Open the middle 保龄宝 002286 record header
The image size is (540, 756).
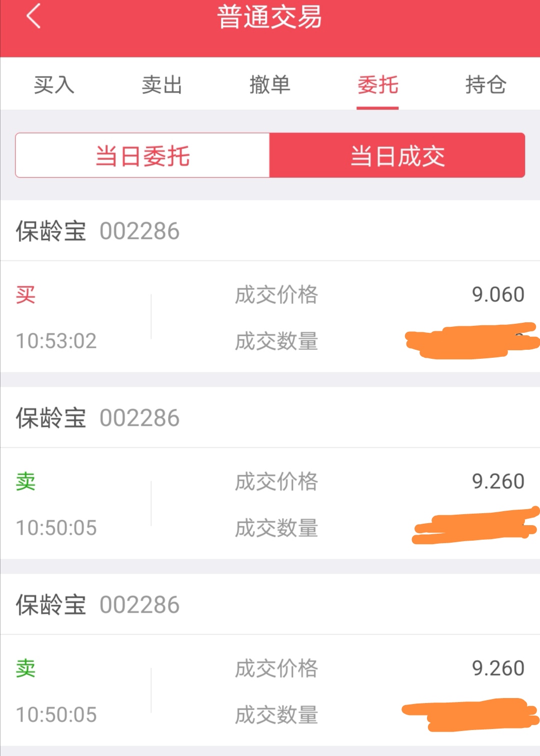pyautogui.click(x=97, y=418)
